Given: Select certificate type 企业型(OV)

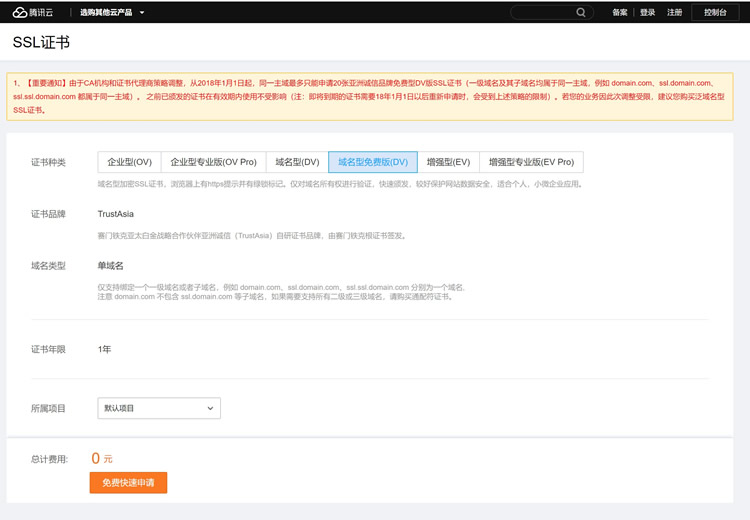Looking at the screenshot, I should pos(129,162).
